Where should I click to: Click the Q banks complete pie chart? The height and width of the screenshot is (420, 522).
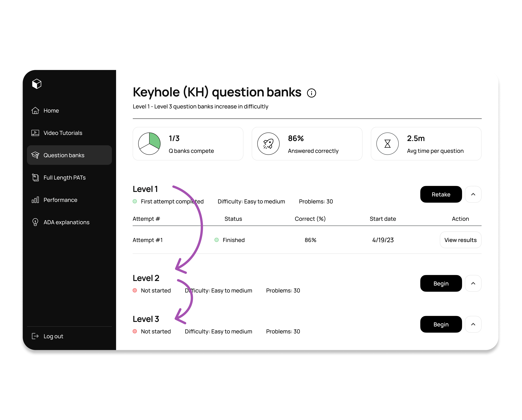click(x=149, y=144)
